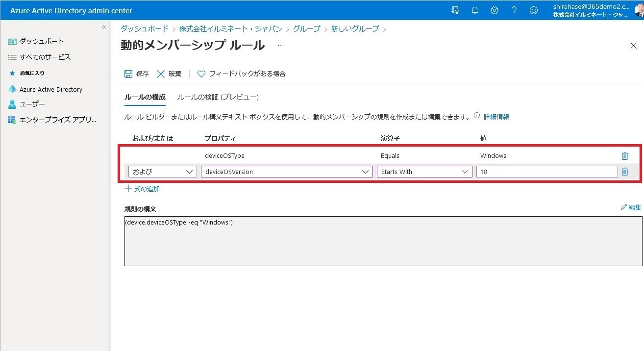Click the 演算子 column header
644x351 pixels.
coord(390,138)
